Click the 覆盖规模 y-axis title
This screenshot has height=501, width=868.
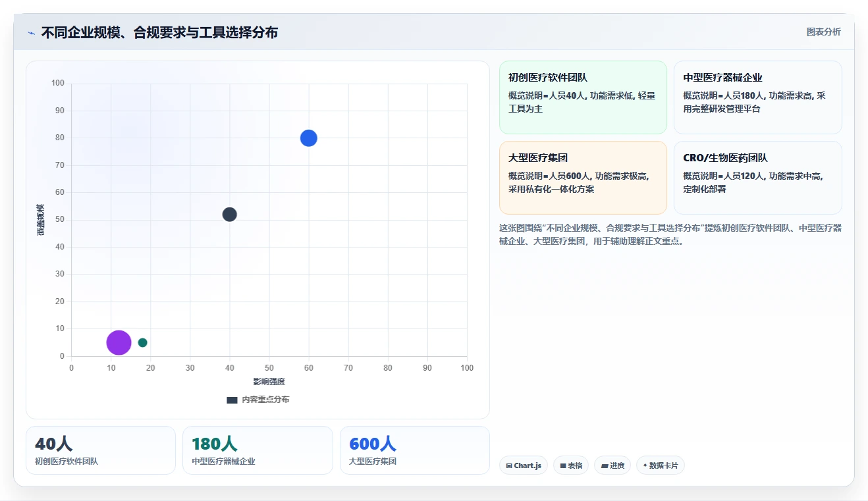40,220
